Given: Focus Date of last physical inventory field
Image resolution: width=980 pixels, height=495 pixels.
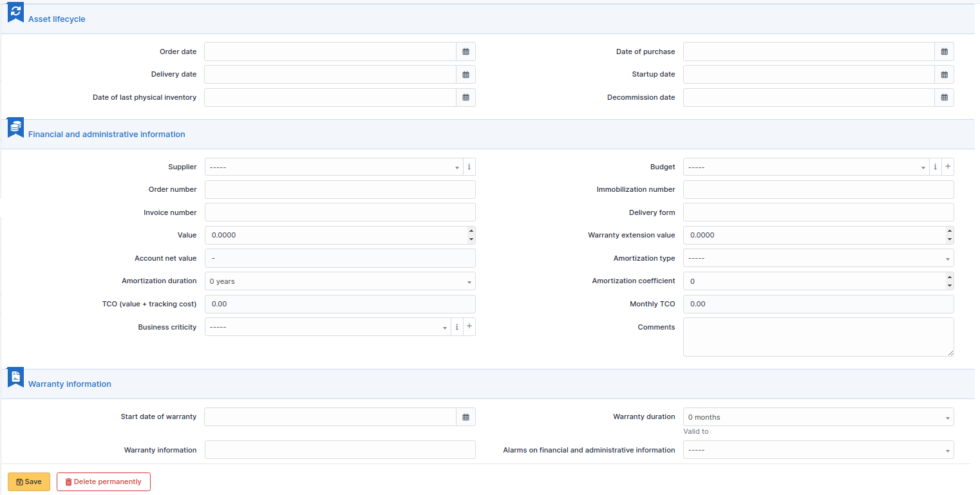Looking at the screenshot, I should 330,98.
